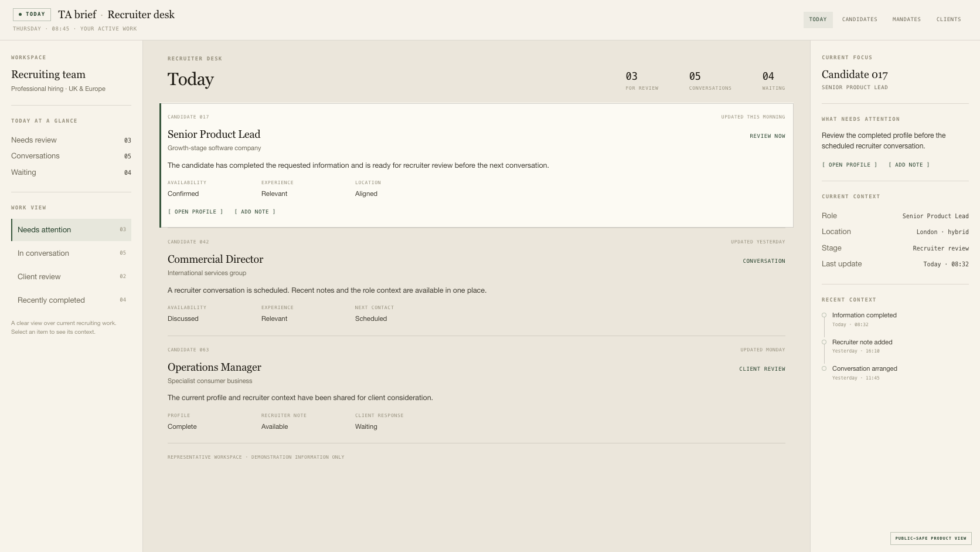Click the Client Review status on Candidate 063
Screen dimensions: 980x552
point(762,369)
